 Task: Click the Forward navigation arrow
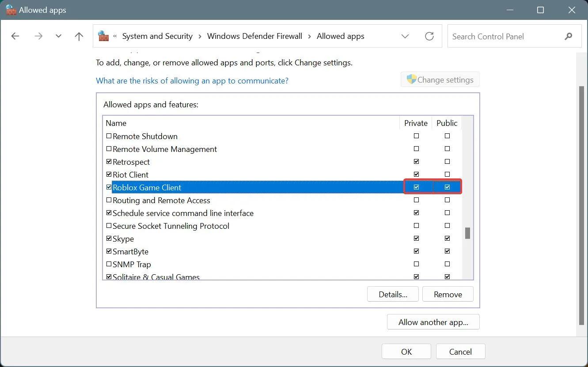pyautogui.click(x=38, y=36)
